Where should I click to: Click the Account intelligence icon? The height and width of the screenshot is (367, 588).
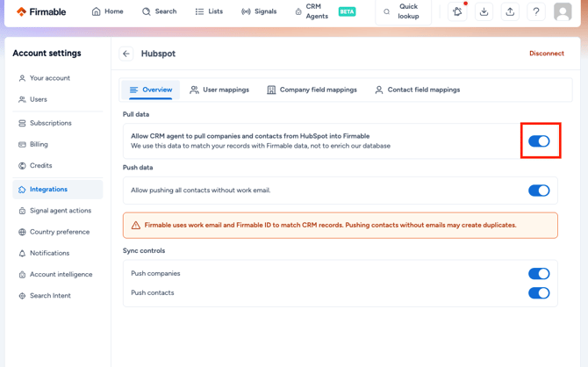(x=22, y=274)
